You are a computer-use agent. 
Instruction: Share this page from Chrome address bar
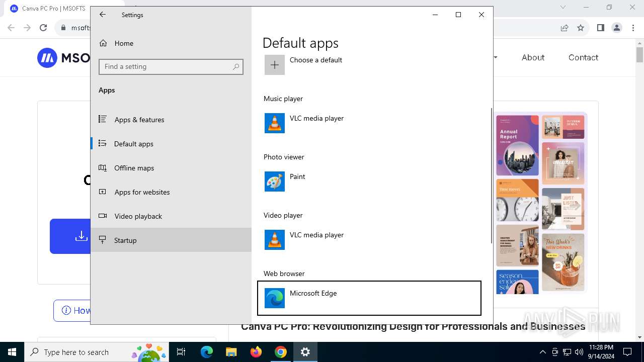(565, 28)
